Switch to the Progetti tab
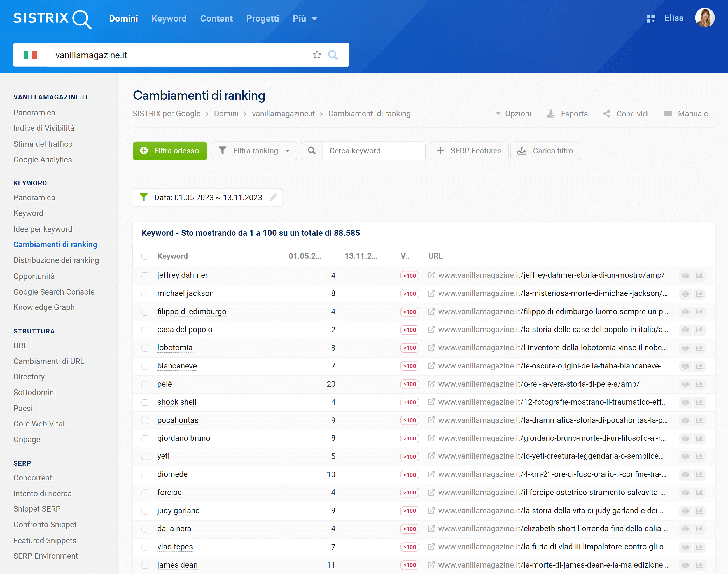728x574 pixels. [x=262, y=18]
